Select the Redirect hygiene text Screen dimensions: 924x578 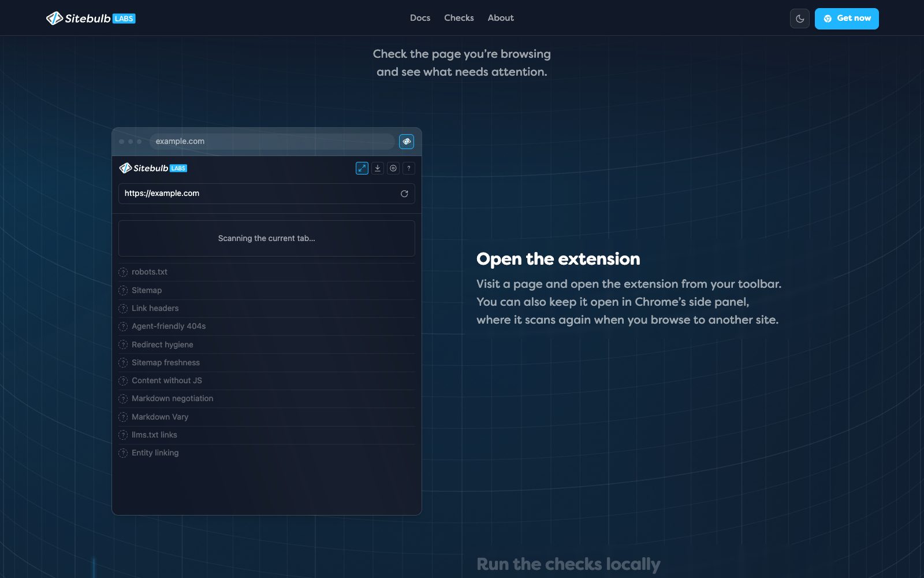click(162, 344)
